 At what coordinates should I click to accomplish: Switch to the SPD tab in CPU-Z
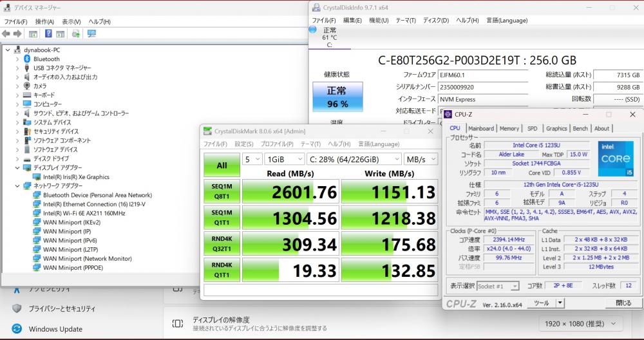[533, 129]
